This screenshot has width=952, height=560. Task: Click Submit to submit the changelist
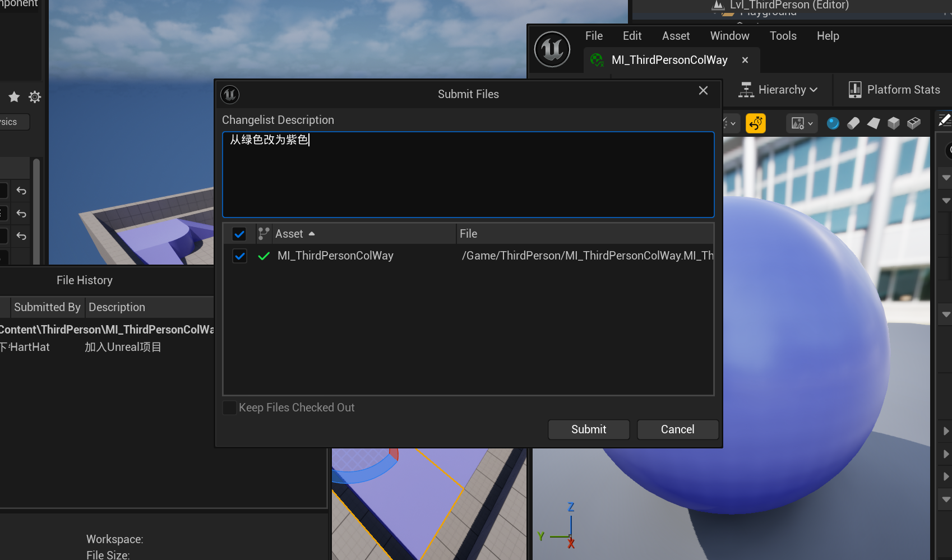point(588,429)
